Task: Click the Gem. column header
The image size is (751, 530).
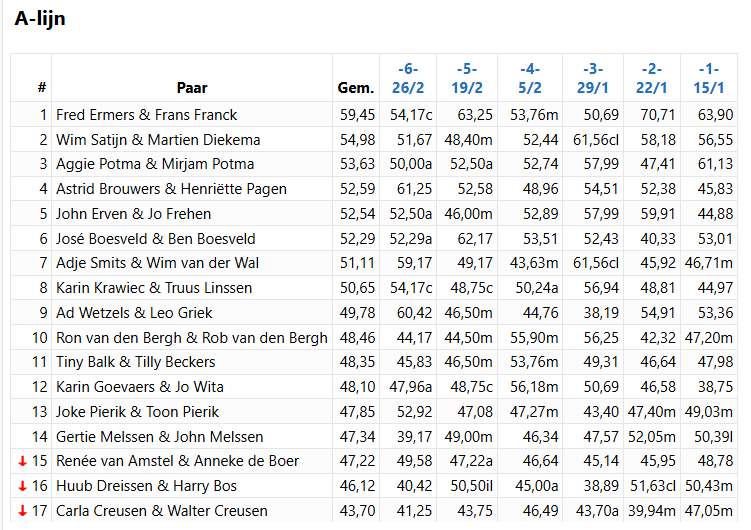Action: coord(356,88)
